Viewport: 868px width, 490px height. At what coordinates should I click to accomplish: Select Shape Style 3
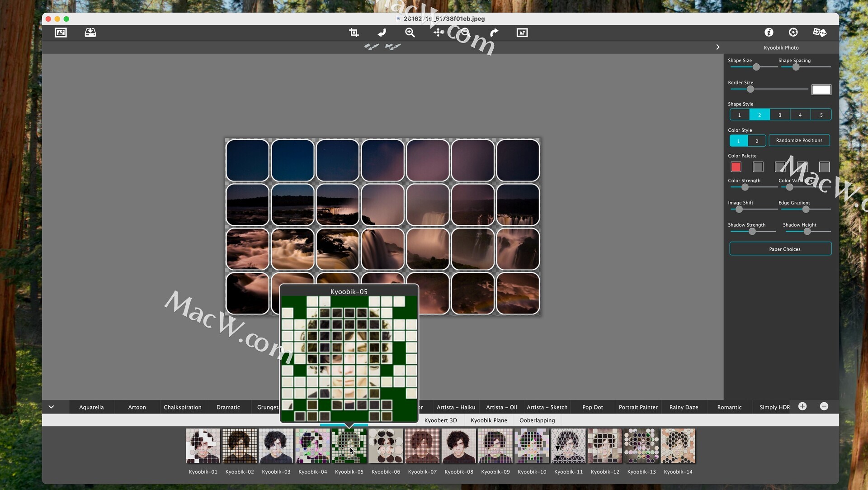(780, 115)
